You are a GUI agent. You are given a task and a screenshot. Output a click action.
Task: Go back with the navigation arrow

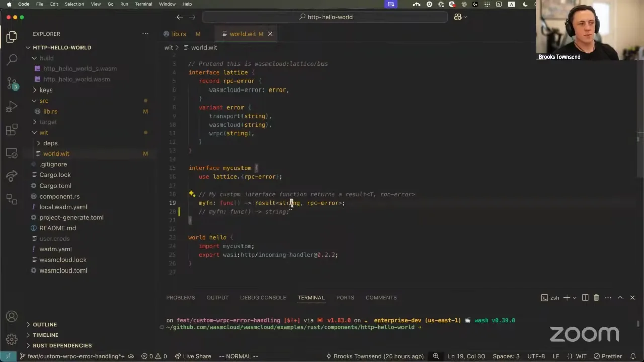point(180,17)
